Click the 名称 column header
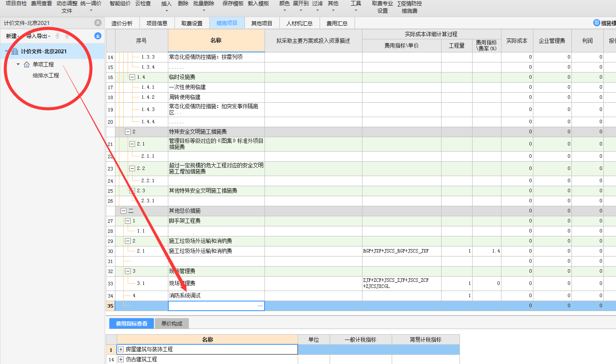Viewport: 616px width, 364px height. (216, 41)
